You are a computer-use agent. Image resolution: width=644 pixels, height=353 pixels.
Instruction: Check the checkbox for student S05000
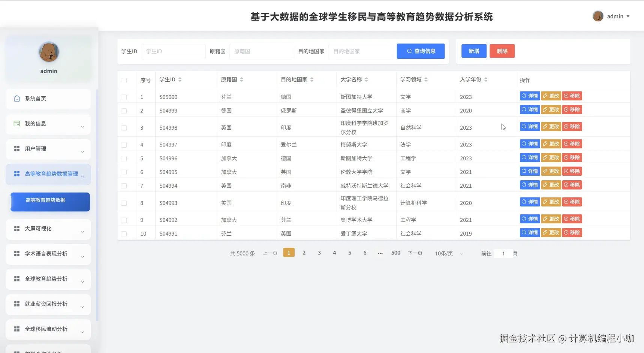pyautogui.click(x=124, y=96)
